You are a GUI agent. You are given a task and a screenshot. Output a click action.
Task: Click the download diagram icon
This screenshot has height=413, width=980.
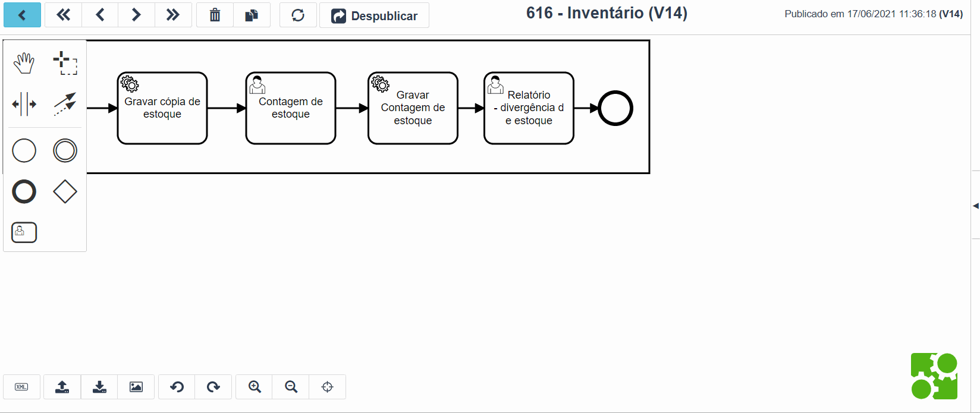99,387
